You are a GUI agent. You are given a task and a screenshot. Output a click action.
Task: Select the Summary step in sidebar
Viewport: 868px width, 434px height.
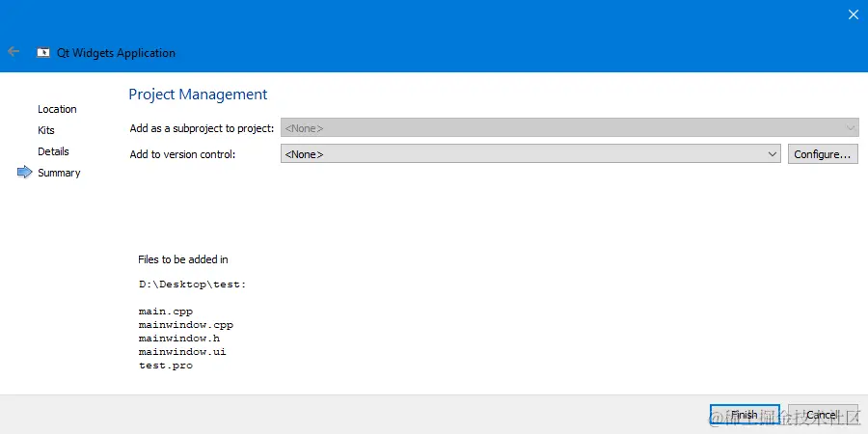click(x=59, y=173)
